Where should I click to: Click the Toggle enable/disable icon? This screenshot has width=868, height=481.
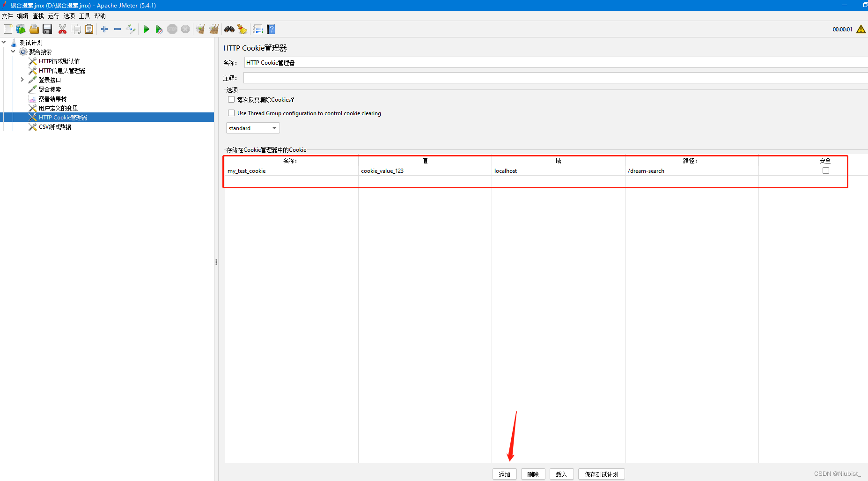pyautogui.click(x=131, y=29)
